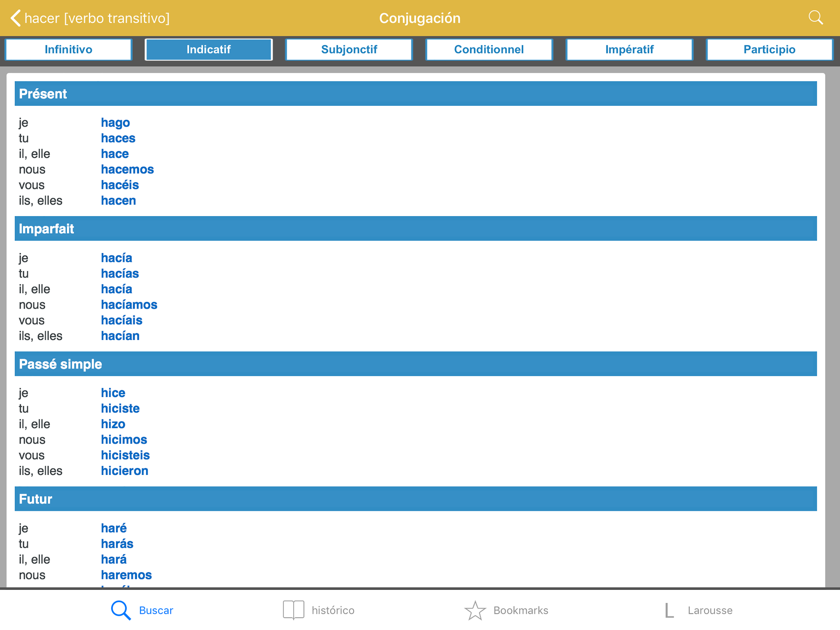Tap the Présent section header
The height and width of the screenshot is (630, 840).
pyautogui.click(x=416, y=94)
